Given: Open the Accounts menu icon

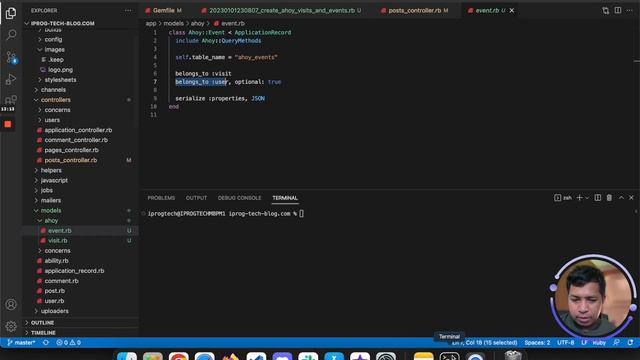Looking at the screenshot, I should [x=11, y=304].
